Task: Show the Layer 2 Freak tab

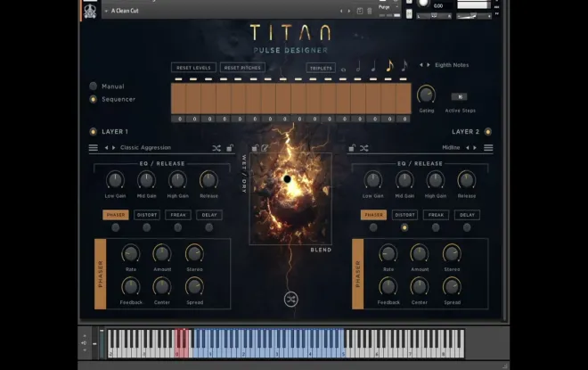Action: pos(436,215)
